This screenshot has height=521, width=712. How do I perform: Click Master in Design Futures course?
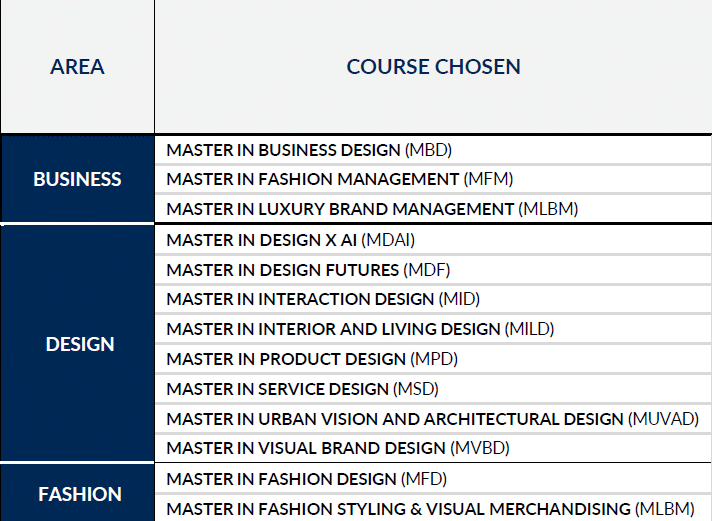(x=309, y=270)
